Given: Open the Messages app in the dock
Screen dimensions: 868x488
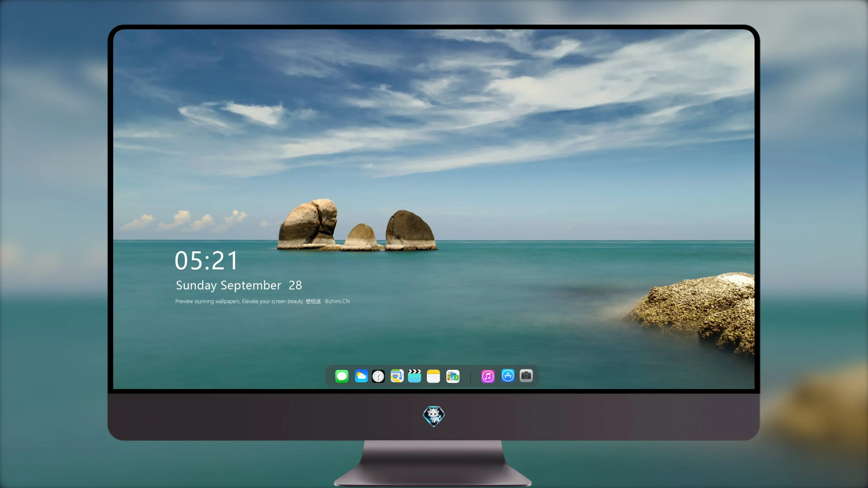Looking at the screenshot, I should point(342,376).
